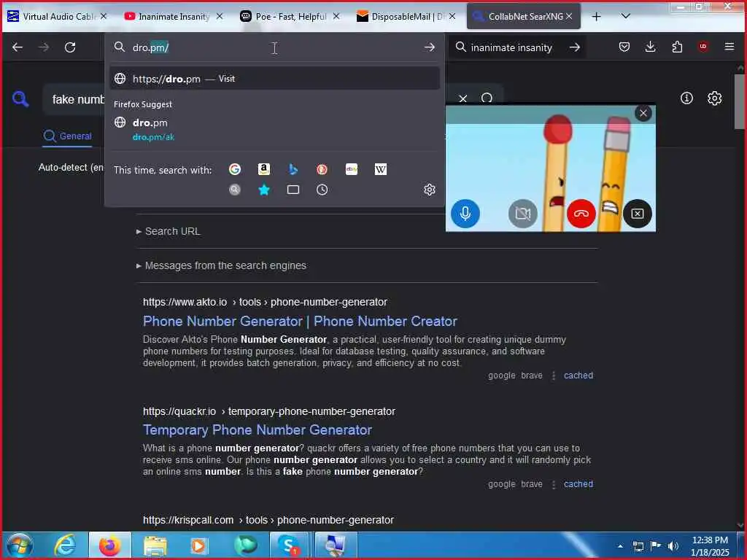
Task: Select the General search category
Action: tap(67, 136)
